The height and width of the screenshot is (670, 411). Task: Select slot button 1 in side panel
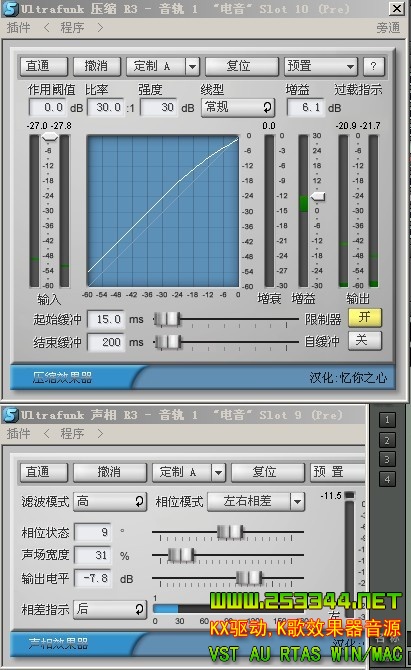click(387, 420)
